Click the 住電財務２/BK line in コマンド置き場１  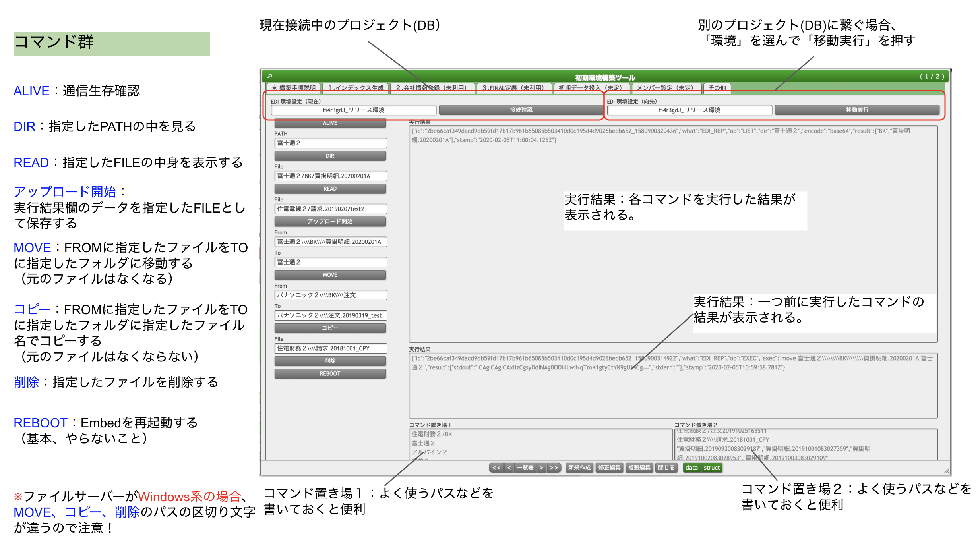click(x=432, y=434)
